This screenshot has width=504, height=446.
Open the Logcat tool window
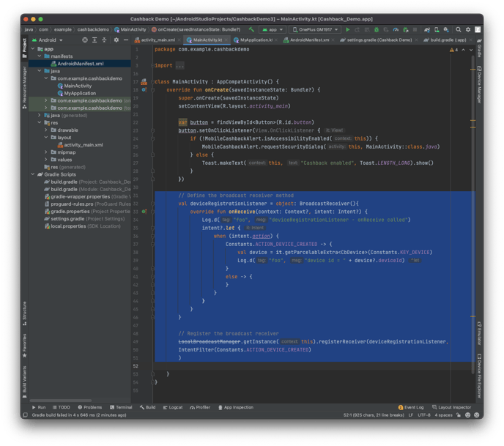[172, 407]
